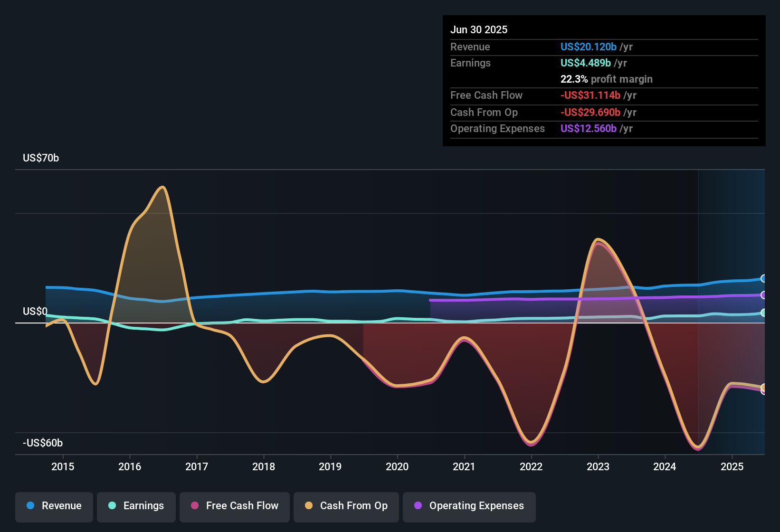Screen dimensions: 780x532
Task: Select the 2023 label on the timeline axis
Action: pos(598,466)
